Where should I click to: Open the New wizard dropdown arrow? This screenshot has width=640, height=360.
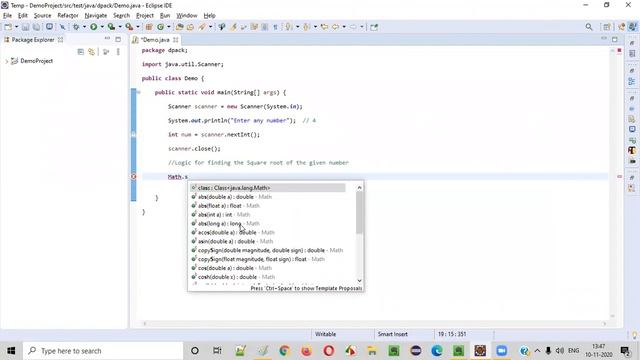[x=16, y=27]
